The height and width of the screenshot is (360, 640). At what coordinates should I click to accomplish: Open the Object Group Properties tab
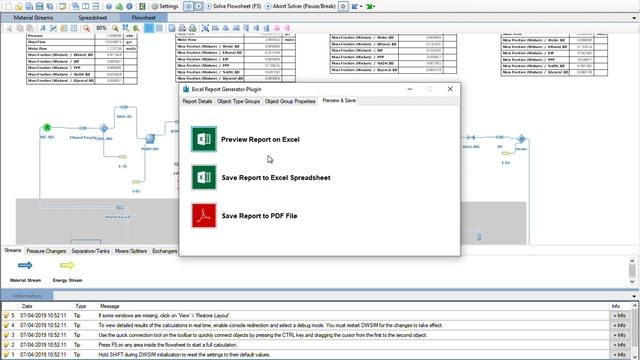290,101
